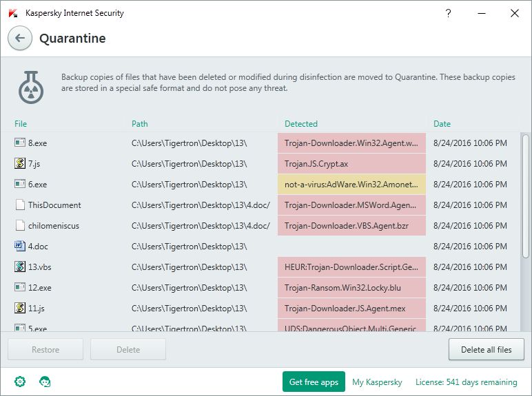
Task: Click the Trojan.JS.Crypt.ax detection
Action: point(351,164)
